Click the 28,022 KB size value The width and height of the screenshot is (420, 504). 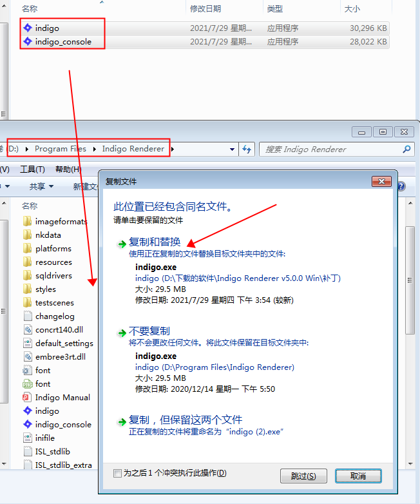click(x=368, y=41)
